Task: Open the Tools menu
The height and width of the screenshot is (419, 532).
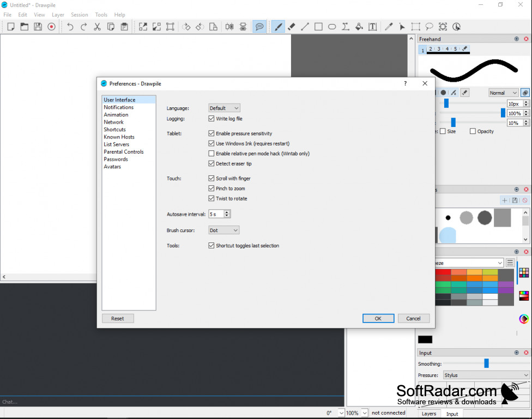Action: tap(101, 15)
